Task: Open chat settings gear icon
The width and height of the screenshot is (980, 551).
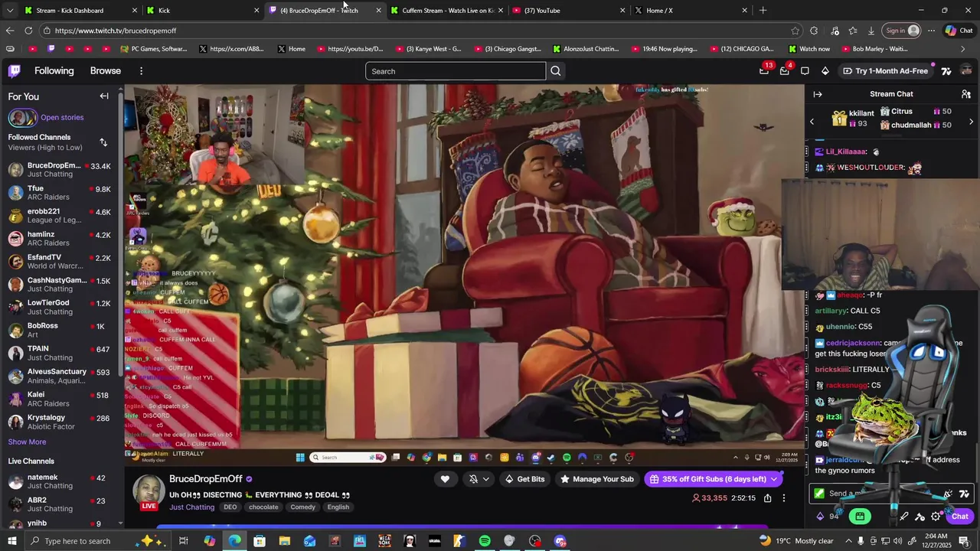Action: click(936, 517)
